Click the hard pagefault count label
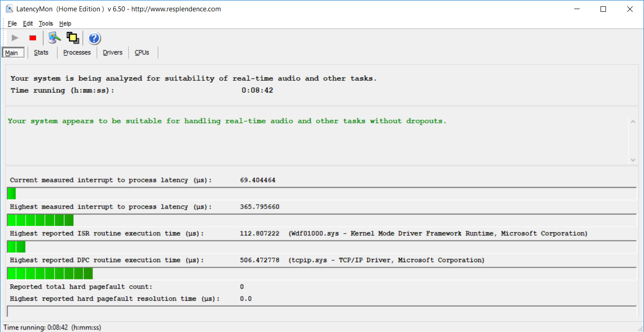Image resolution: width=644 pixels, height=332 pixels. [81, 287]
